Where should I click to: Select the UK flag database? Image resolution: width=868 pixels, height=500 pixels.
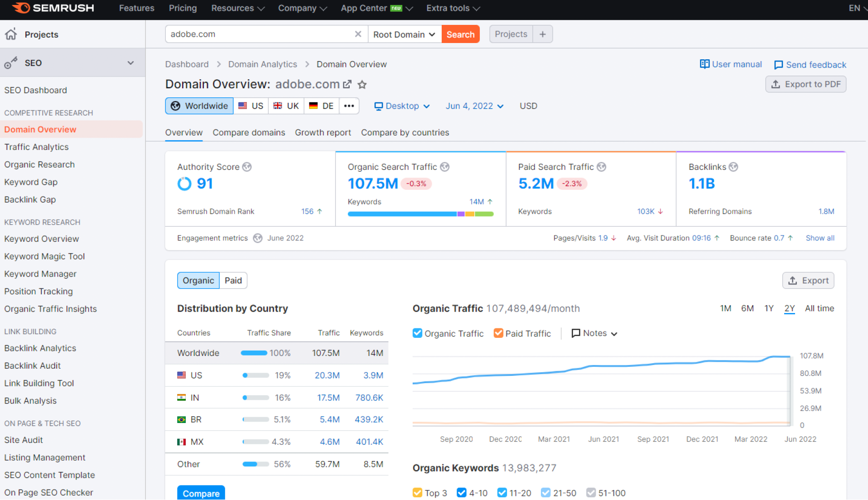(x=286, y=106)
